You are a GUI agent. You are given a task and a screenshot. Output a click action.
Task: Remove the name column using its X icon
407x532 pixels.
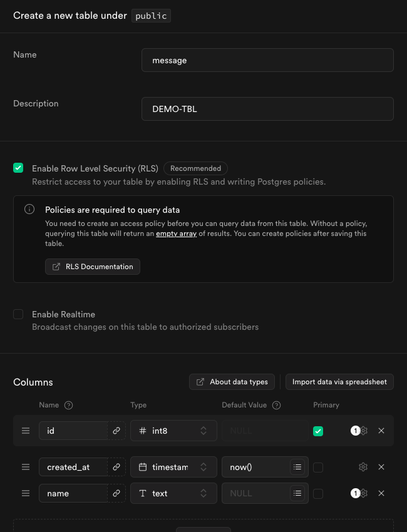tap(381, 493)
